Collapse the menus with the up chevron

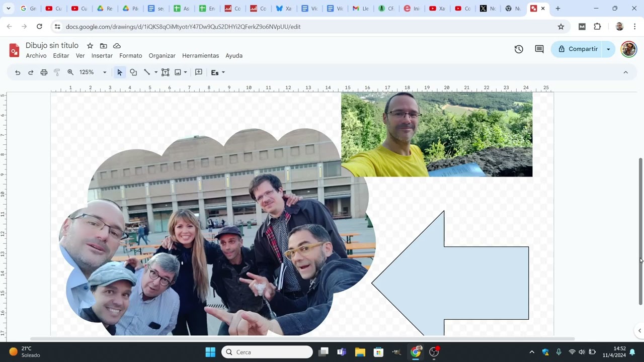coord(625,72)
